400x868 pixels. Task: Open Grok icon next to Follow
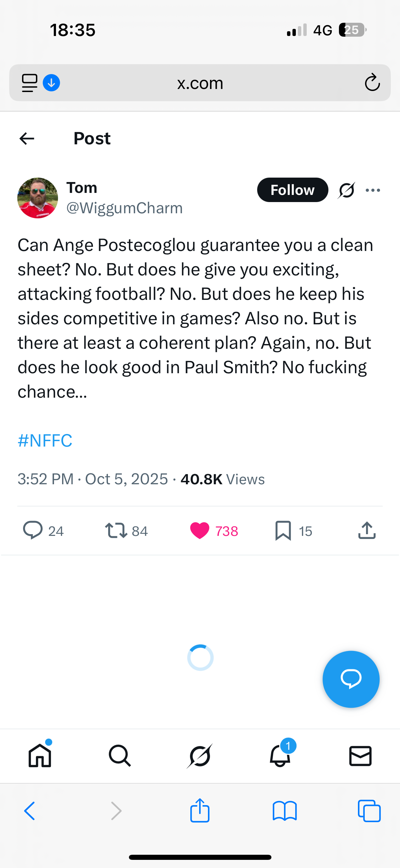click(346, 190)
